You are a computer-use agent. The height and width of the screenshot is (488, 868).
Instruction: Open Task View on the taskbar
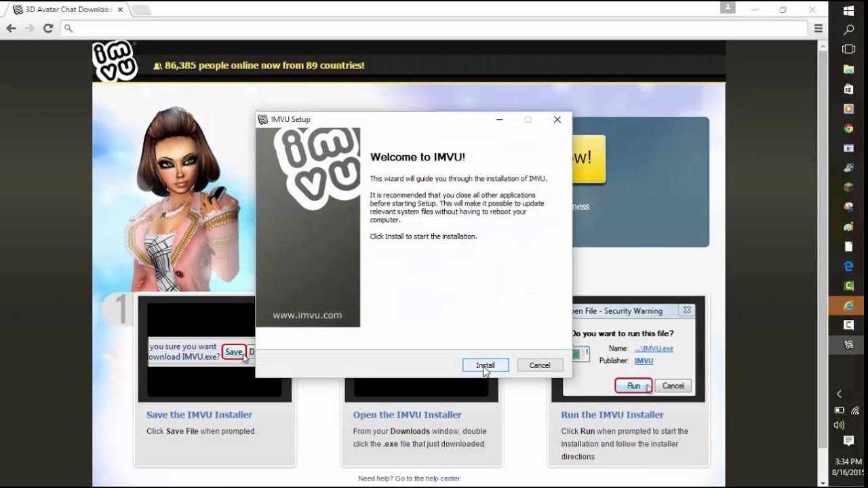848,49
